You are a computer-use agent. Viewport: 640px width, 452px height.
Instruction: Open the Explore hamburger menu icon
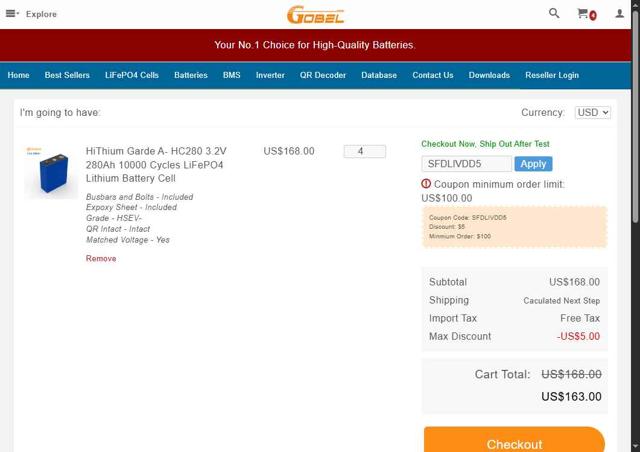[12, 14]
